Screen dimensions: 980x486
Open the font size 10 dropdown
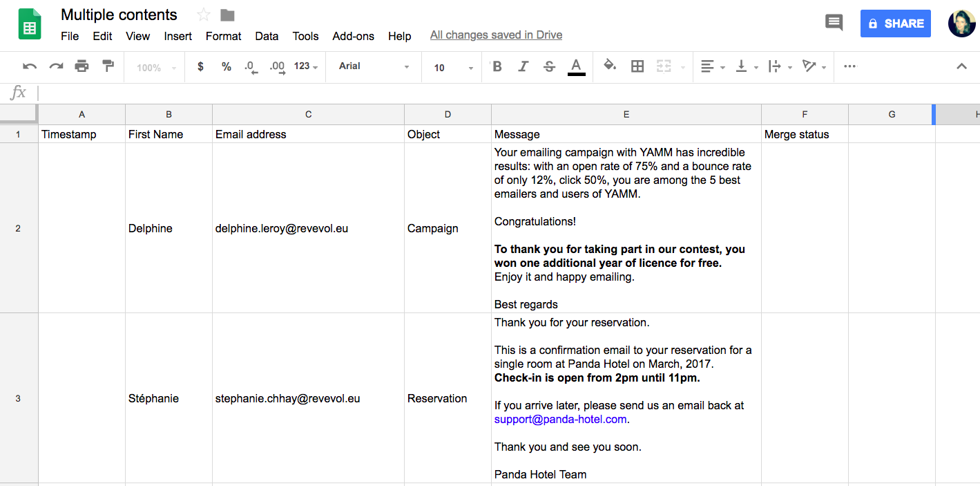click(x=453, y=68)
